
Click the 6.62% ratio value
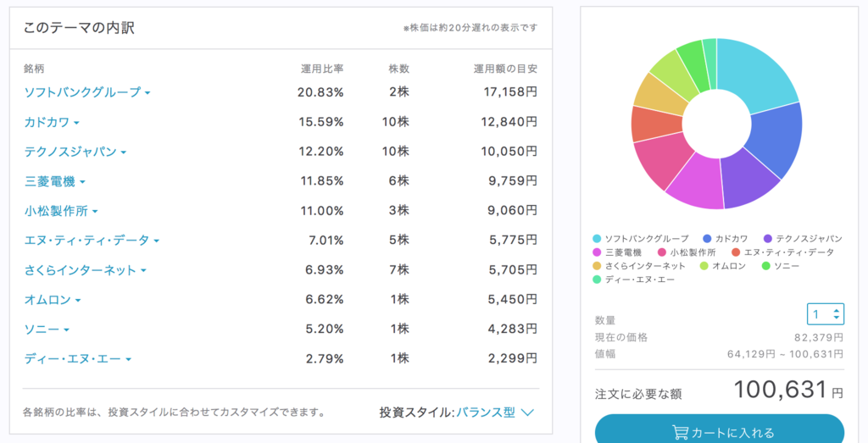(x=325, y=300)
